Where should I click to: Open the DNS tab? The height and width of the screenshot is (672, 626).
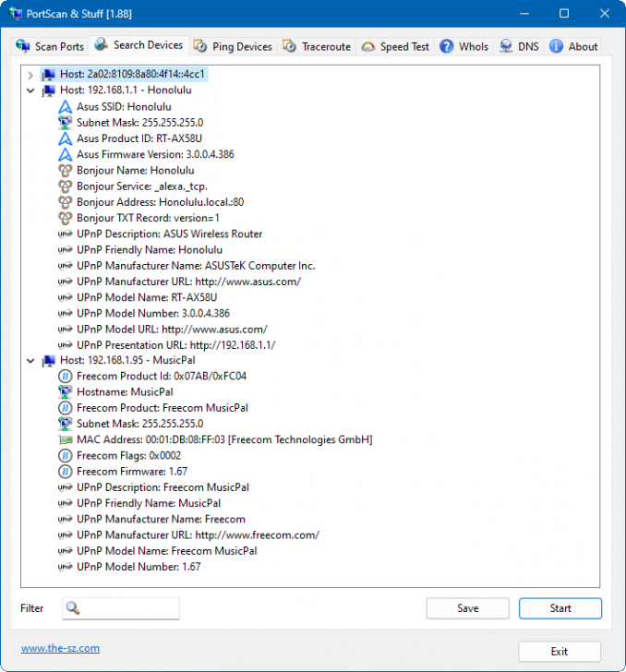pyautogui.click(x=519, y=46)
